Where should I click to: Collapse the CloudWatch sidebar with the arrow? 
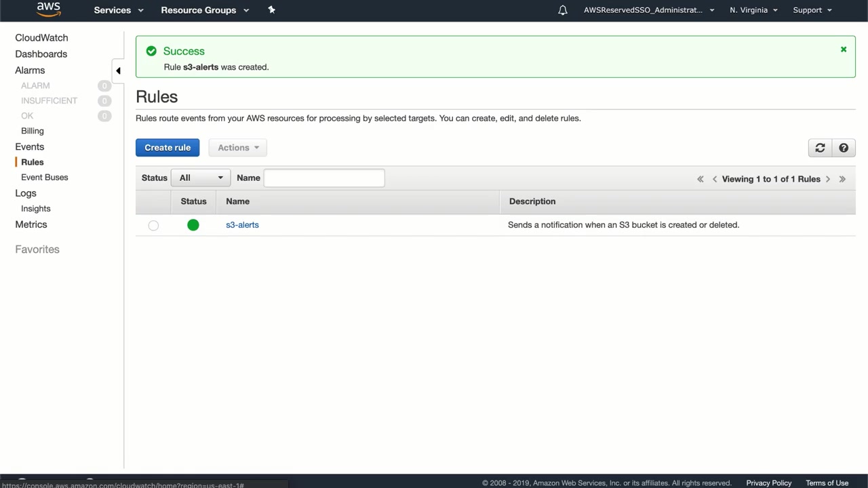click(118, 70)
